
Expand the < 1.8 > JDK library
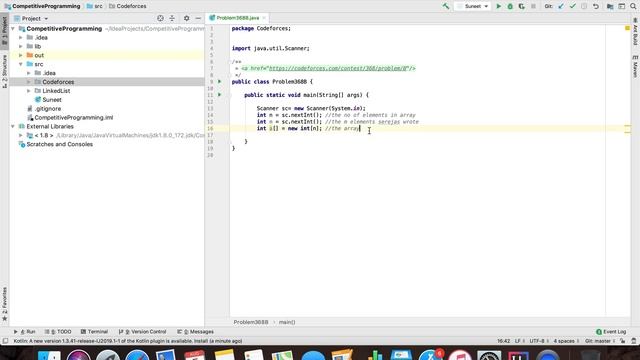[x=21, y=136]
